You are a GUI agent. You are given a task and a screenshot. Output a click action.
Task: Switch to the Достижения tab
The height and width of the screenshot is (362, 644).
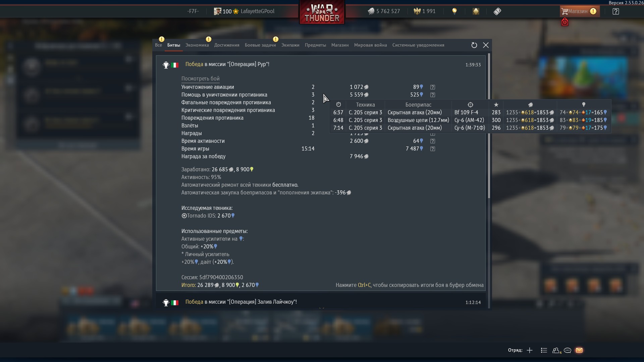click(227, 45)
